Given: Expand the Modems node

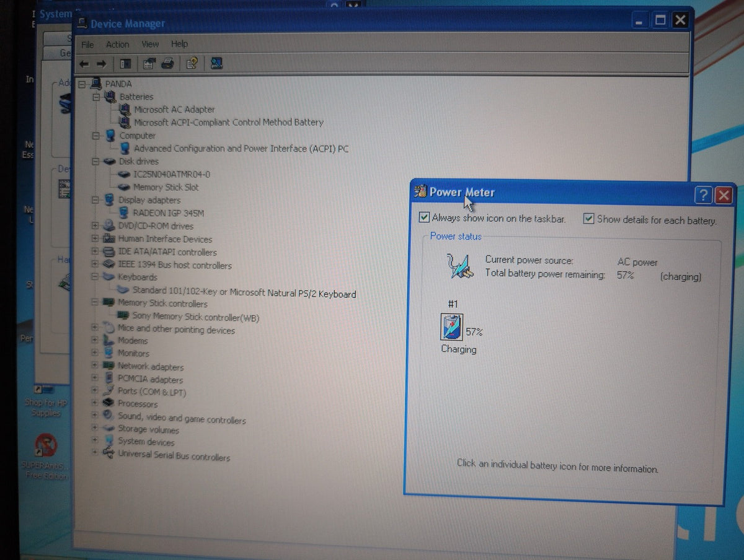Looking at the screenshot, I should click(x=95, y=340).
